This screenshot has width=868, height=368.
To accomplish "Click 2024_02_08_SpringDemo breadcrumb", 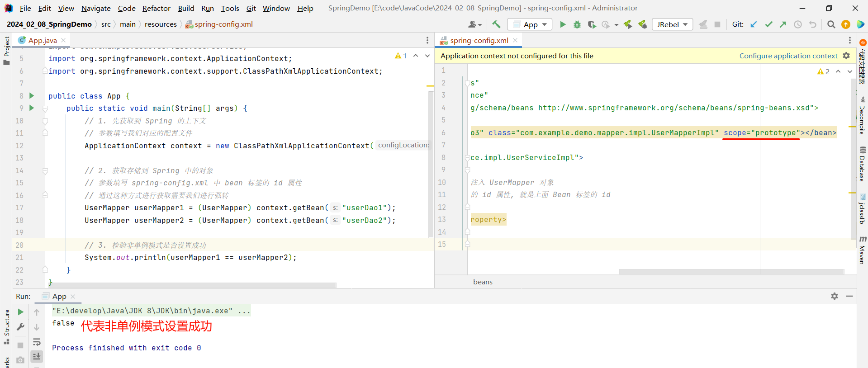I will (49, 24).
